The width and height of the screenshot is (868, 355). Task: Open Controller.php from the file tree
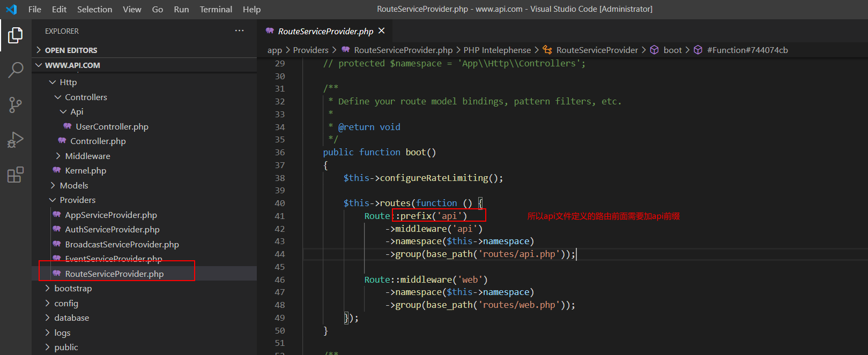[x=144, y=141]
